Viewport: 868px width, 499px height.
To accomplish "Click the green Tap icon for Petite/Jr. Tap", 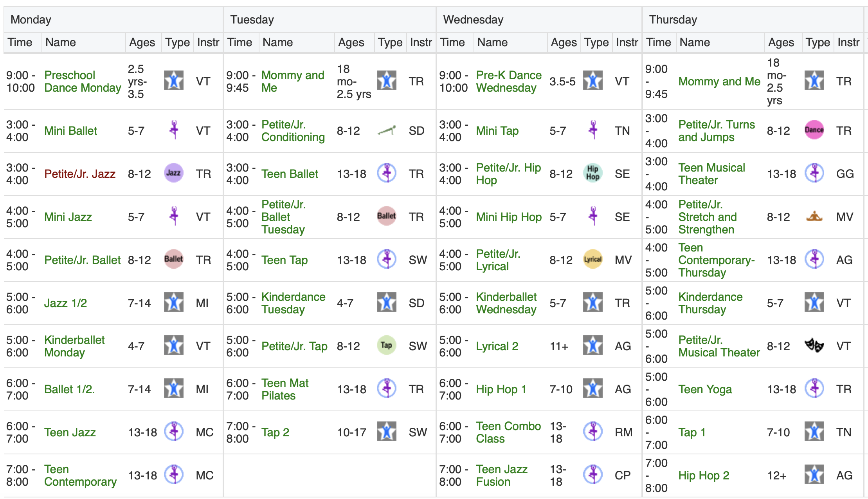I will coord(386,345).
